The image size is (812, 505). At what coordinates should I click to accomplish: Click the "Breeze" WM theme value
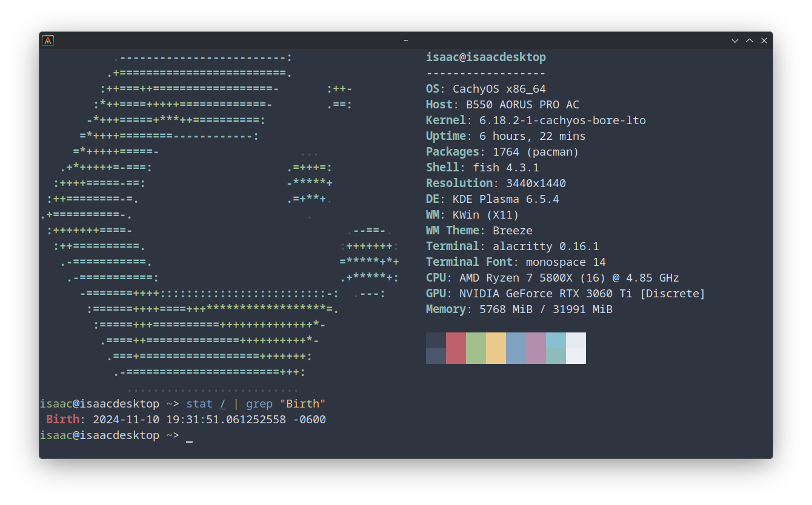pos(513,231)
